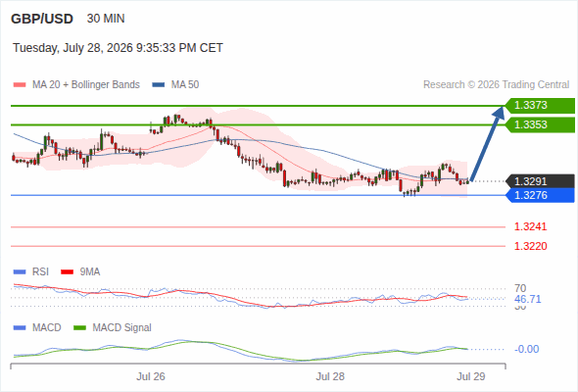Click the 1.3220 support level label
This screenshot has width=578, height=392.
(x=530, y=246)
